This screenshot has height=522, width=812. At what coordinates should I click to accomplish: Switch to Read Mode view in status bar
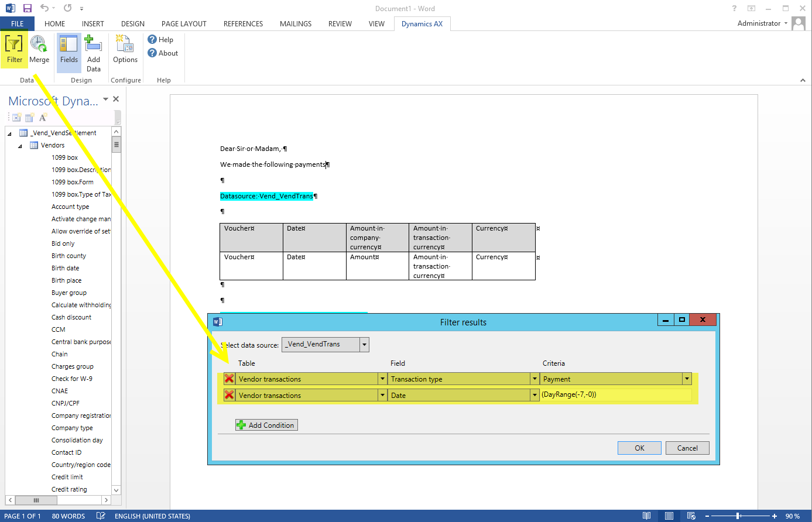click(x=646, y=516)
